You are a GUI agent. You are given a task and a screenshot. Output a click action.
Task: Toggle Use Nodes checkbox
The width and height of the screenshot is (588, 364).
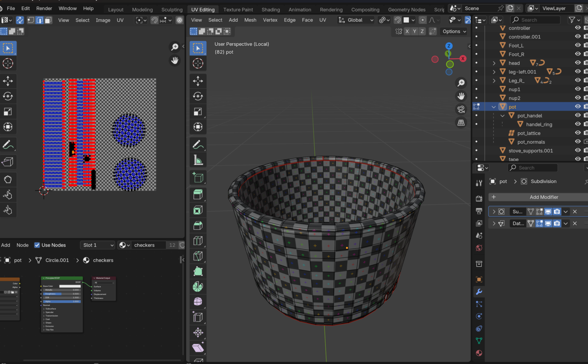click(x=37, y=245)
